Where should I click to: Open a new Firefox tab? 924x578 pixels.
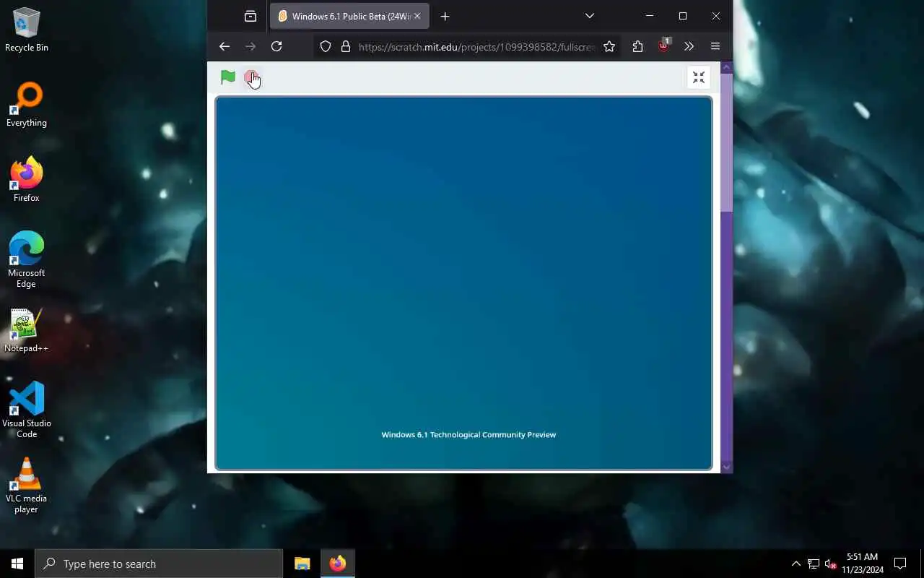coord(445,16)
